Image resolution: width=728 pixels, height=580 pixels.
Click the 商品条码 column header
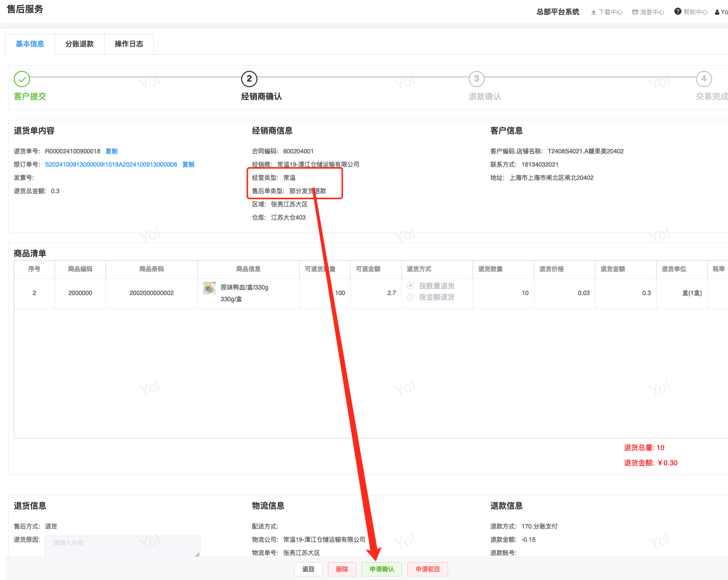click(152, 269)
